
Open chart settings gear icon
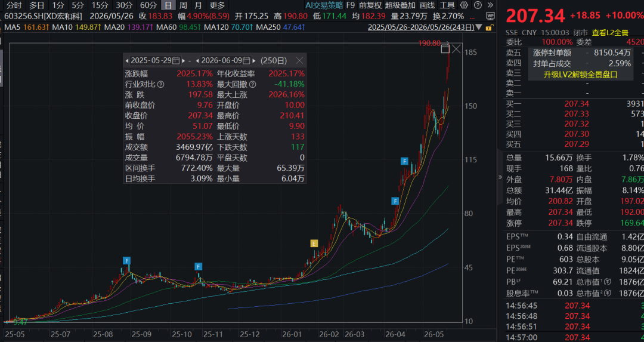pyautogui.click(x=464, y=5)
